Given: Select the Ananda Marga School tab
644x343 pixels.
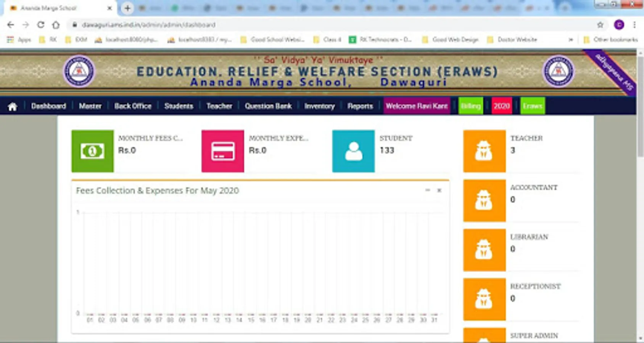Looking at the screenshot, I should click(60, 8).
